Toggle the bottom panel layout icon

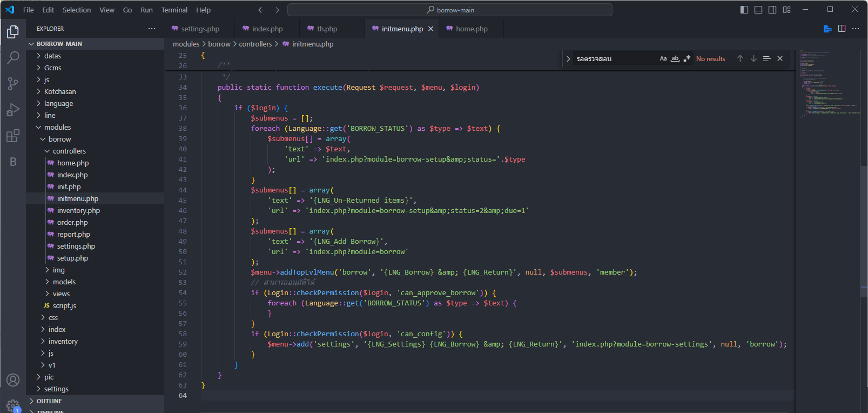(x=758, y=10)
